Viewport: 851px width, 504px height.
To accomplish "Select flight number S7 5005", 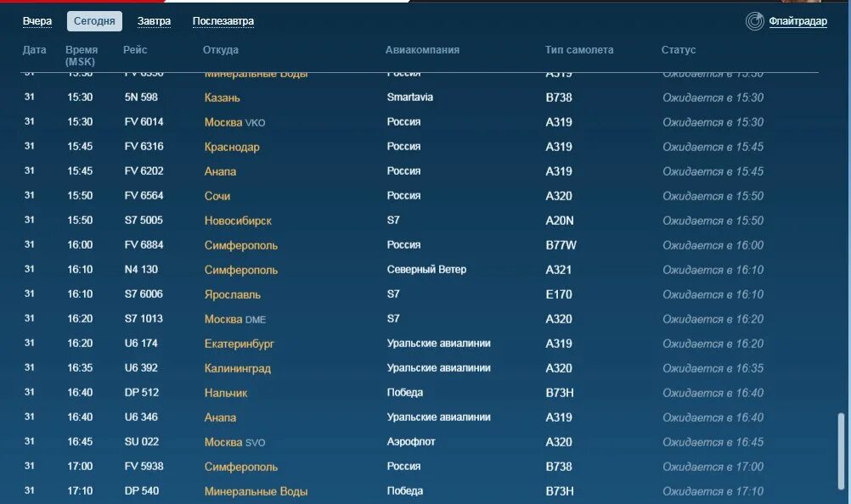I will pyautogui.click(x=144, y=220).
